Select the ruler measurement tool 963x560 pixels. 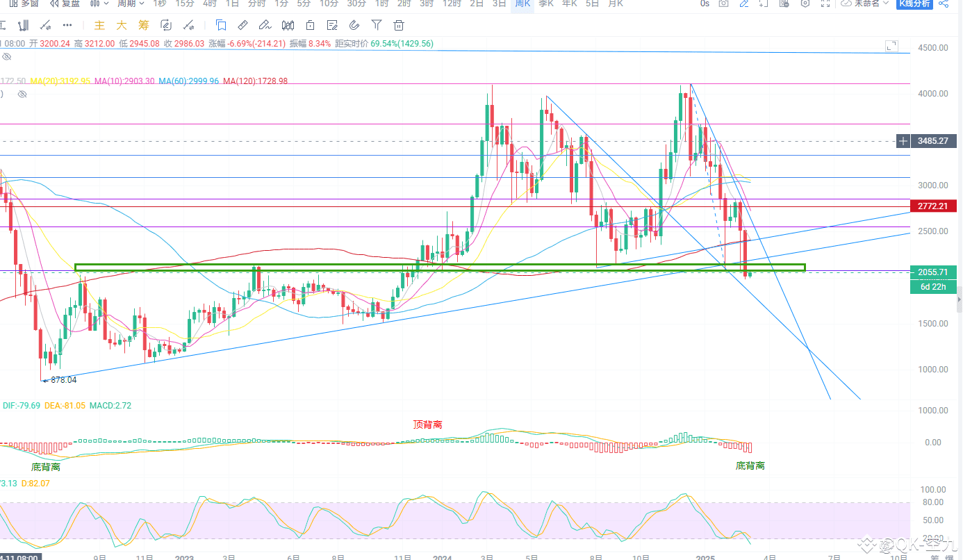[241, 25]
